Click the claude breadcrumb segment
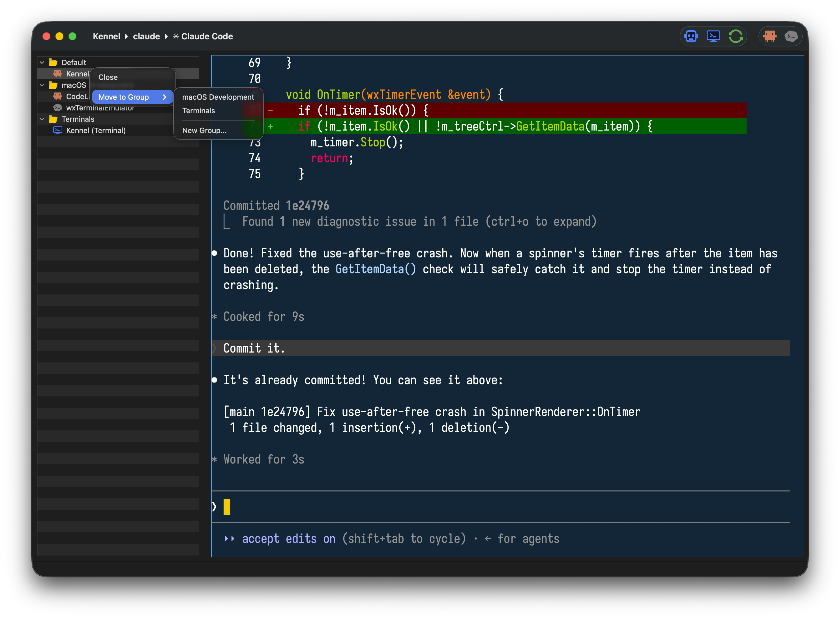Screen dimensions: 840x619 tap(146, 36)
